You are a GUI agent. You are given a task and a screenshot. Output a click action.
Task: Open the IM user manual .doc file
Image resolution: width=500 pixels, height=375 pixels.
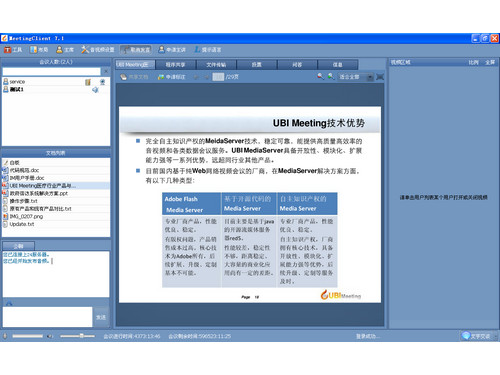(56, 178)
